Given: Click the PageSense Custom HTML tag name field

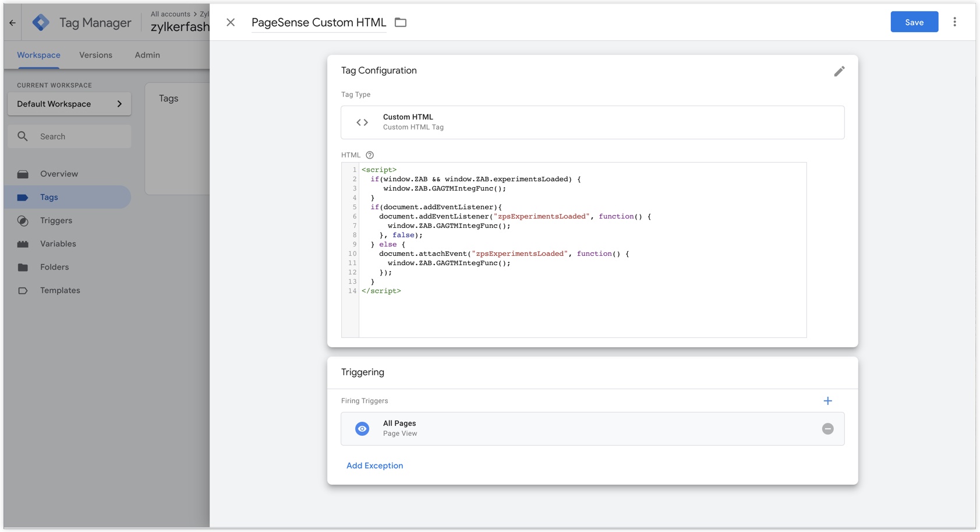Looking at the screenshot, I should coord(319,23).
